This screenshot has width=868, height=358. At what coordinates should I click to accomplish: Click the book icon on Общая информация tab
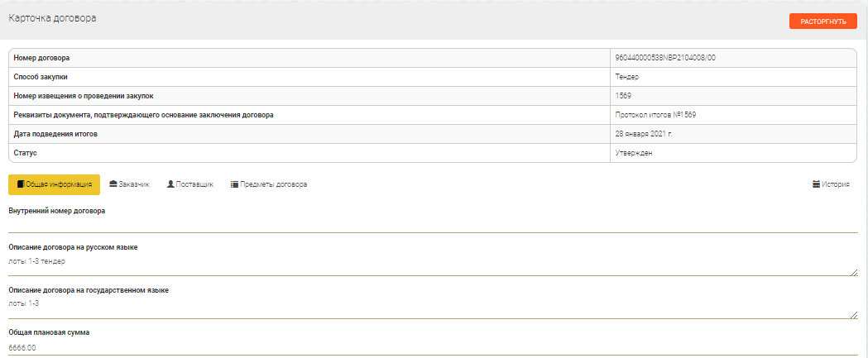[x=21, y=184]
